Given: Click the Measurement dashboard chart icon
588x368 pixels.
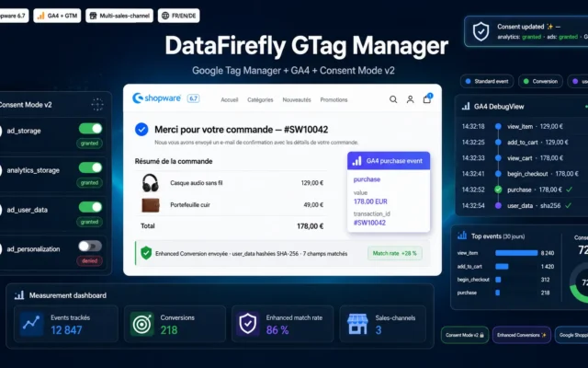Looking at the screenshot, I should (19, 295).
